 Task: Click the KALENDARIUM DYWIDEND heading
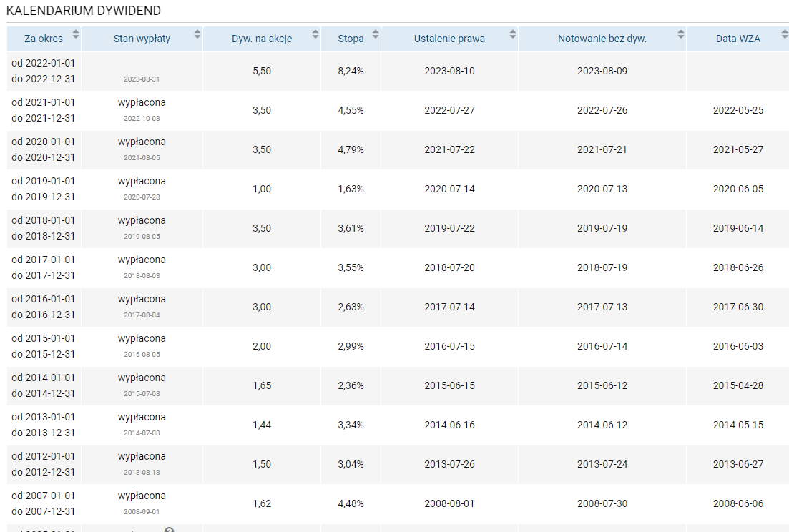84,11
